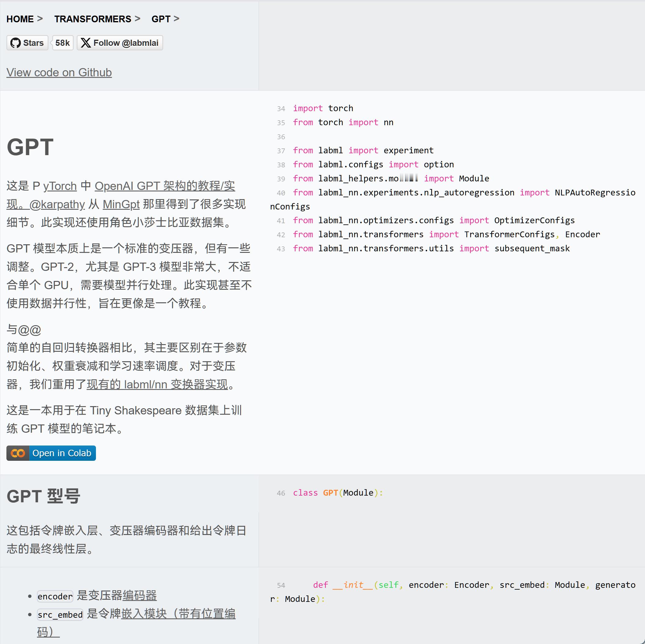The width and height of the screenshot is (645, 644).
Task: Click the 'src_embed' inline code tag
Action: pyautogui.click(x=60, y=615)
